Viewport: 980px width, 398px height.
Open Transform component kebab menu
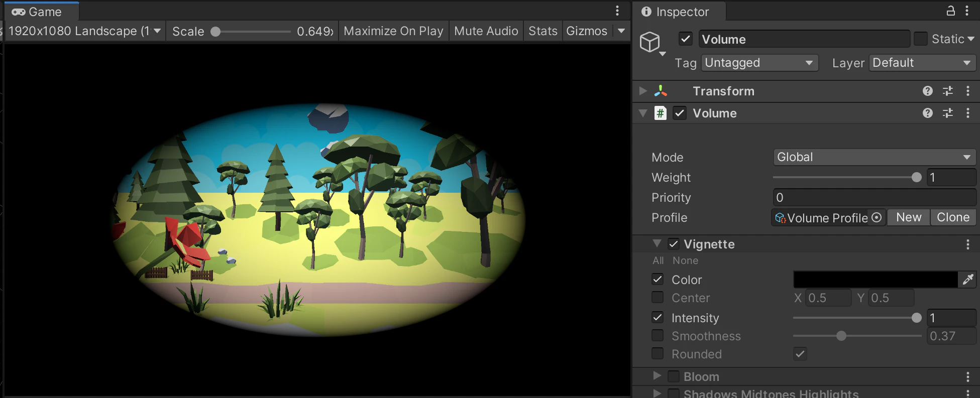click(x=968, y=91)
